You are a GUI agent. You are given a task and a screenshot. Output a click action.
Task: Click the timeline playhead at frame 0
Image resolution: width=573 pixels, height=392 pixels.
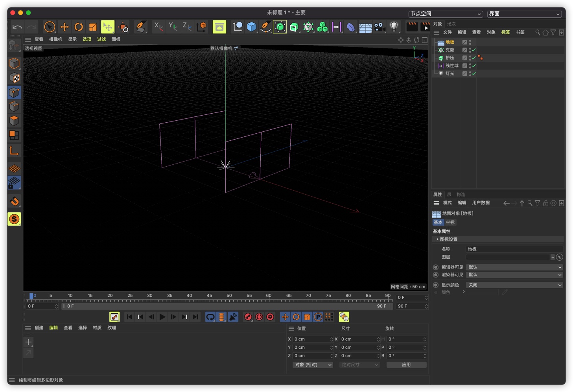tap(31, 296)
